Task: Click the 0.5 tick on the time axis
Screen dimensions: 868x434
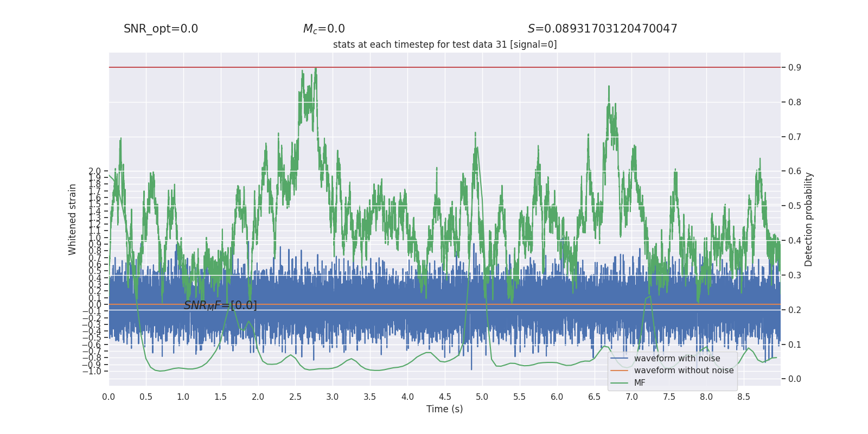Action: click(x=146, y=397)
